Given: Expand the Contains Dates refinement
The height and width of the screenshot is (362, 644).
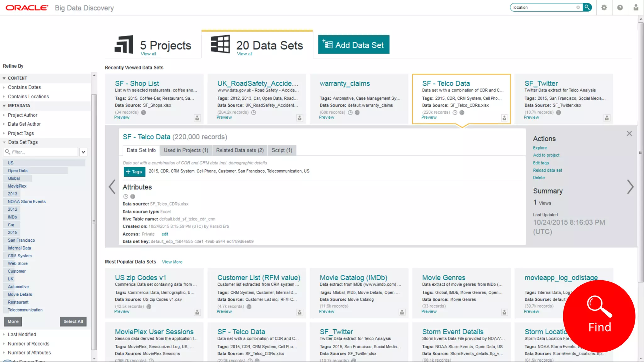Looking at the screenshot, I should click(24, 87).
